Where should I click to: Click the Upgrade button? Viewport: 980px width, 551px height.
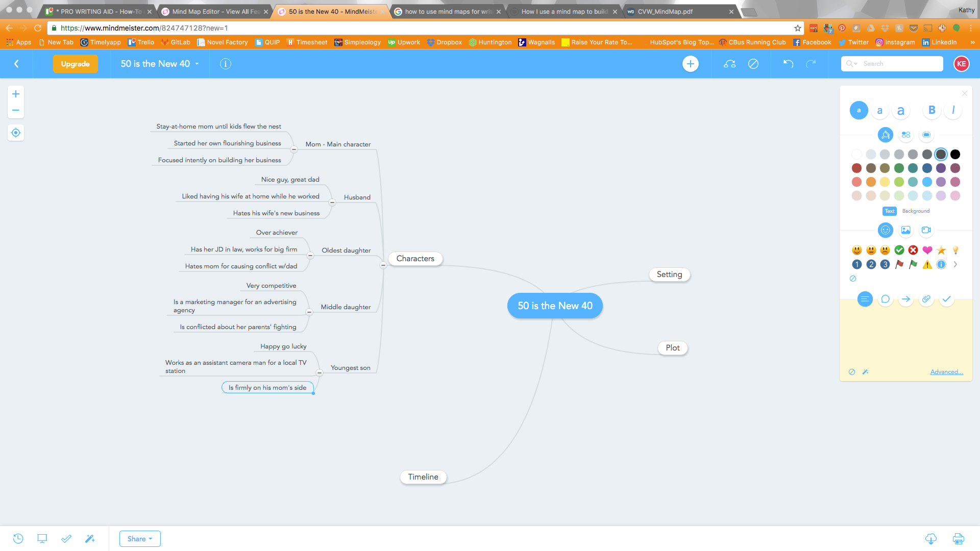(x=75, y=63)
